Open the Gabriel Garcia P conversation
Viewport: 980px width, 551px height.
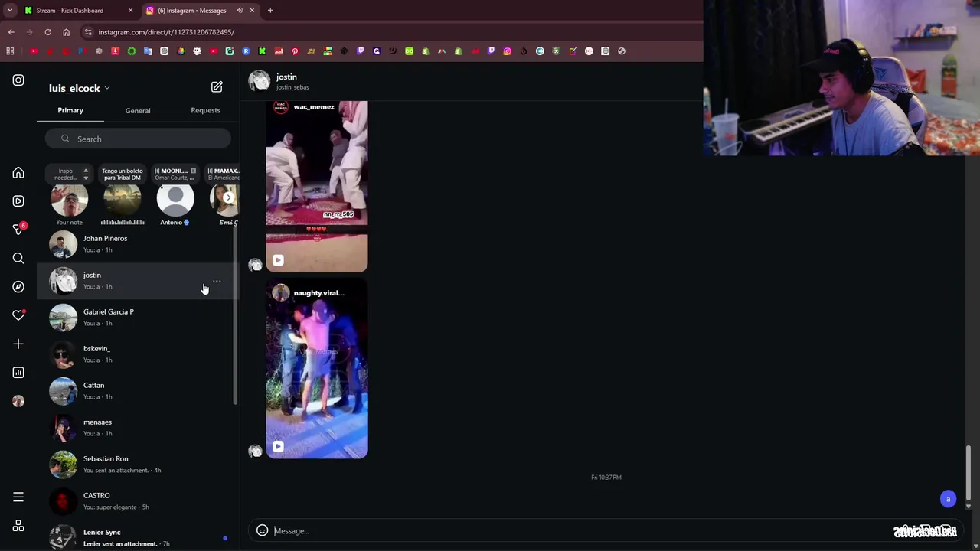pyautogui.click(x=138, y=318)
